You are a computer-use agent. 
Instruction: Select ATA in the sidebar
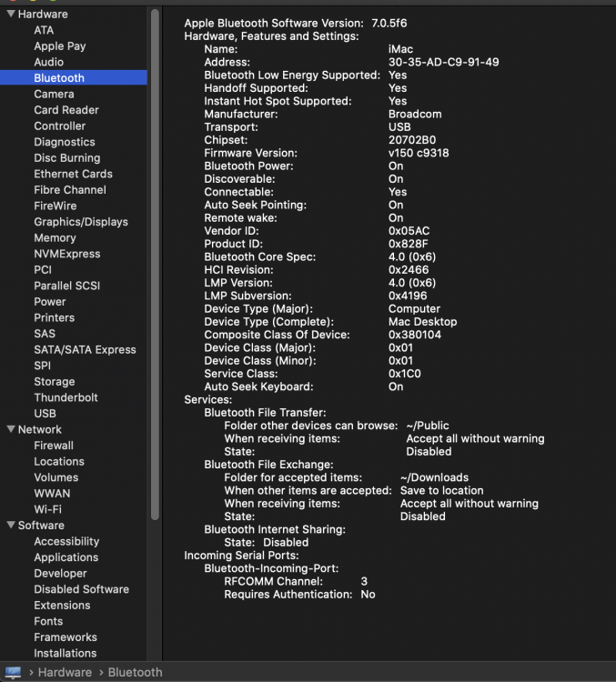coord(44,30)
